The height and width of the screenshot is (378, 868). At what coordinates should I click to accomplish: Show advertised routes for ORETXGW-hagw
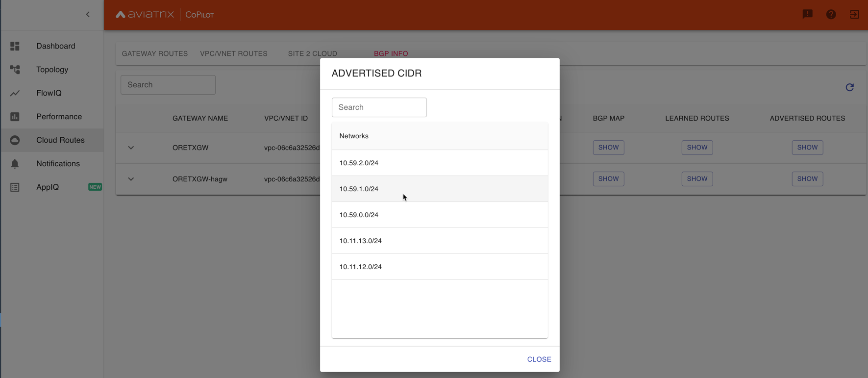807,179
